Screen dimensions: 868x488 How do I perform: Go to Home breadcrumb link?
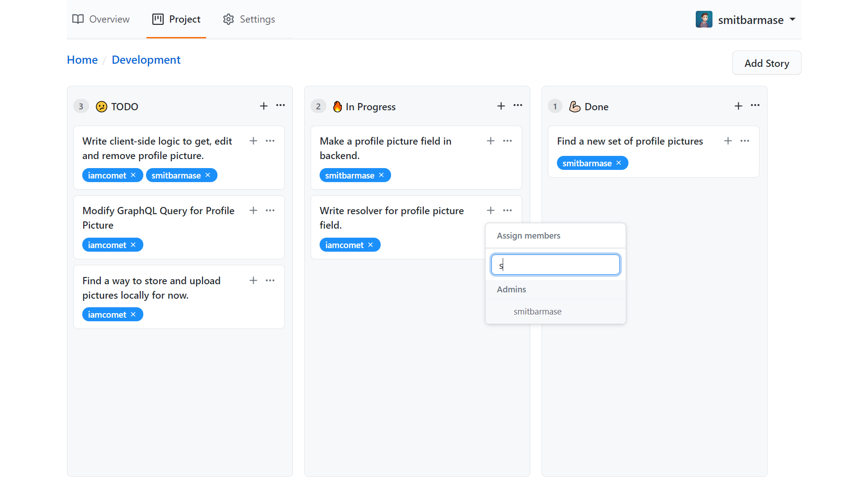click(82, 60)
